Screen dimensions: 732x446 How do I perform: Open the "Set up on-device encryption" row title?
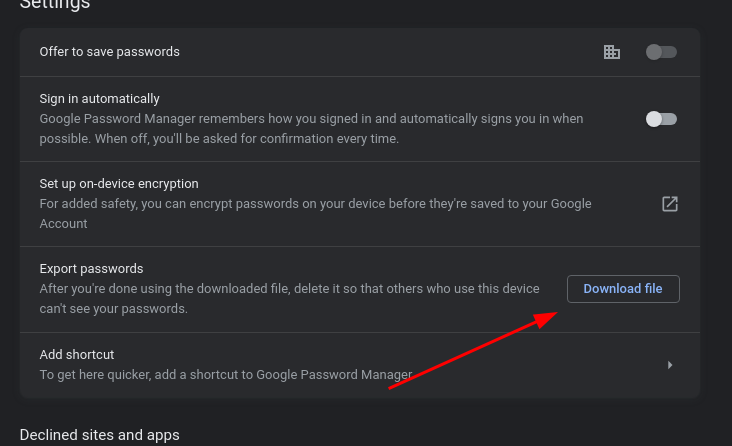coord(119,184)
